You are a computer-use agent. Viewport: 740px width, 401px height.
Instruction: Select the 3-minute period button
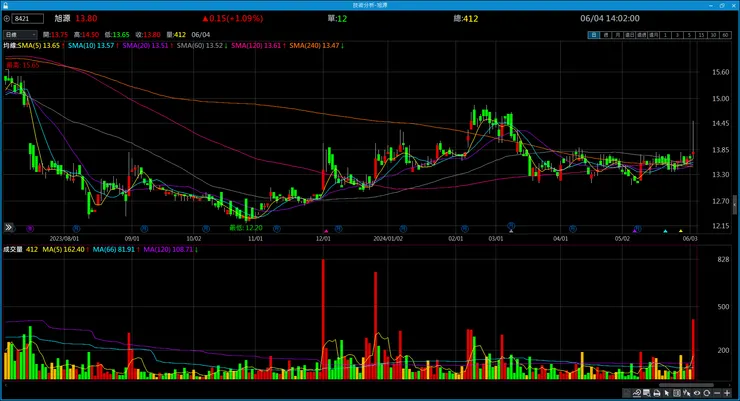677,35
